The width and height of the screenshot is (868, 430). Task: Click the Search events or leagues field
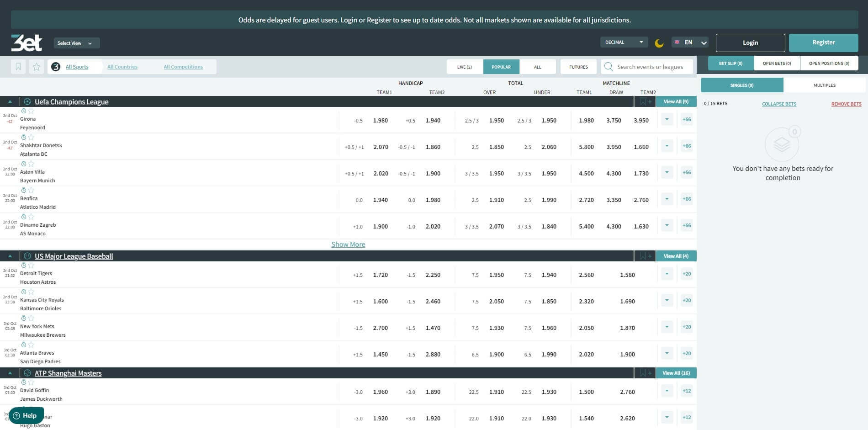(x=651, y=67)
